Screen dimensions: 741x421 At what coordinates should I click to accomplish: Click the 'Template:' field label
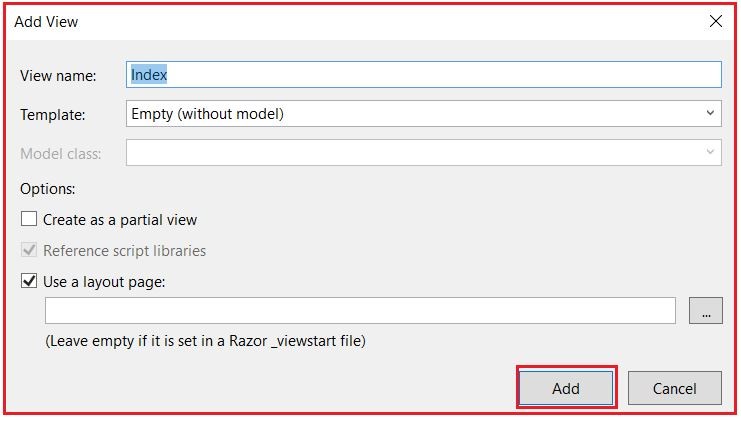point(52,114)
